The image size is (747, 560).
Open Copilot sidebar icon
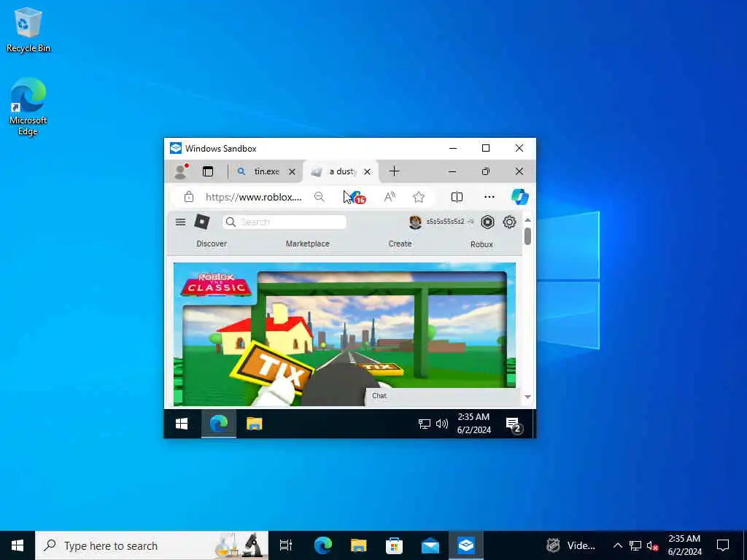point(519,197)
